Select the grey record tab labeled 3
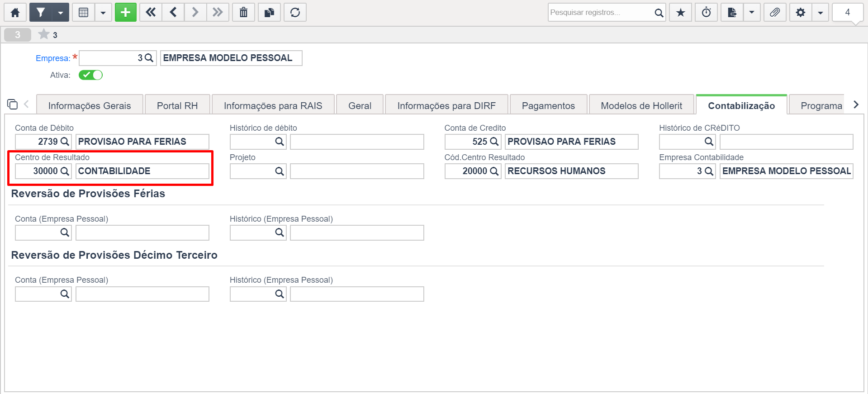 point(18,35)
